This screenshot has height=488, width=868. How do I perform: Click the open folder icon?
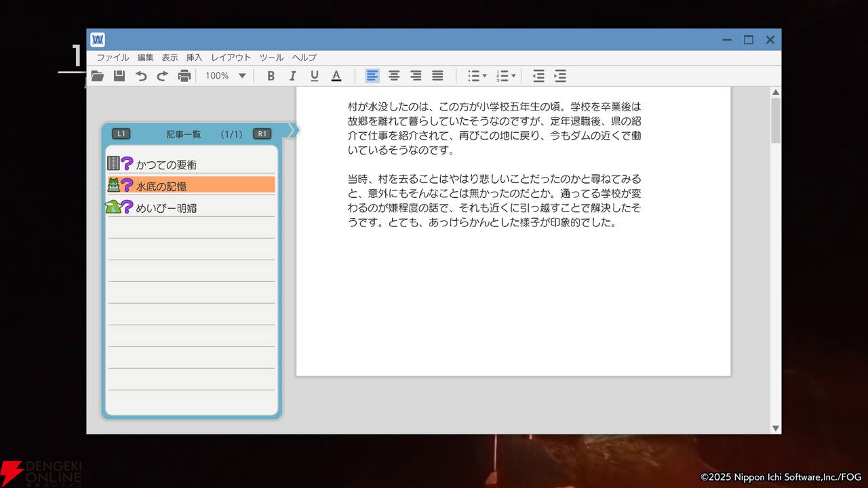(x=98, y=76)
